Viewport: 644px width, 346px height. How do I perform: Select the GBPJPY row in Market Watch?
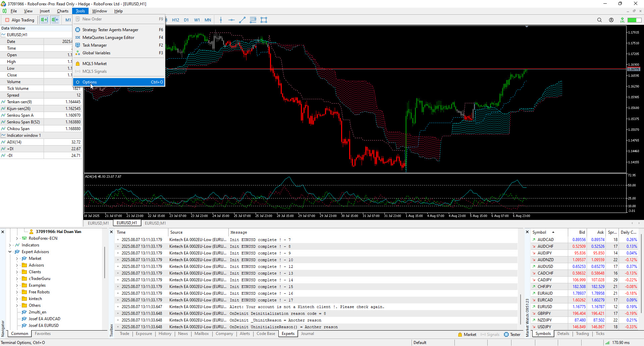pyautogui.click(x=585, y=313)
